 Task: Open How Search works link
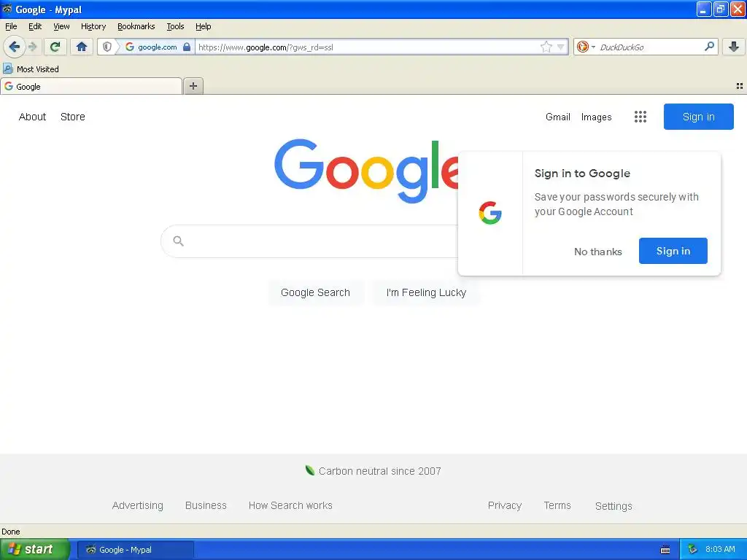290,505
